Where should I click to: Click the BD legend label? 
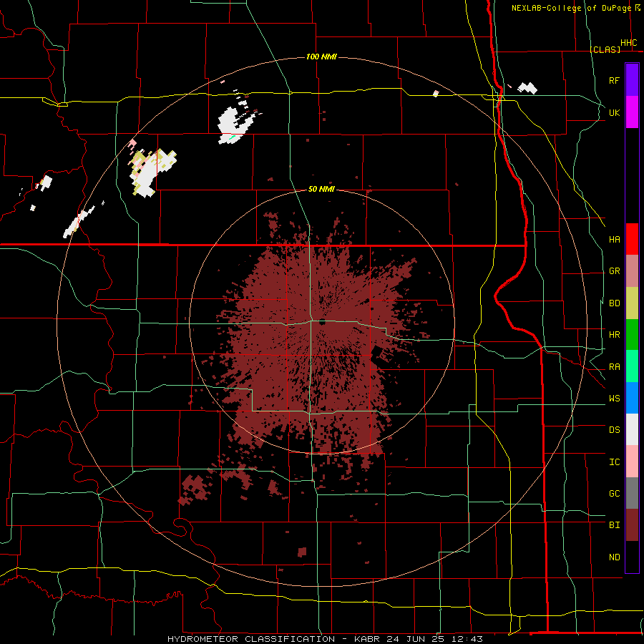(614, 303)
